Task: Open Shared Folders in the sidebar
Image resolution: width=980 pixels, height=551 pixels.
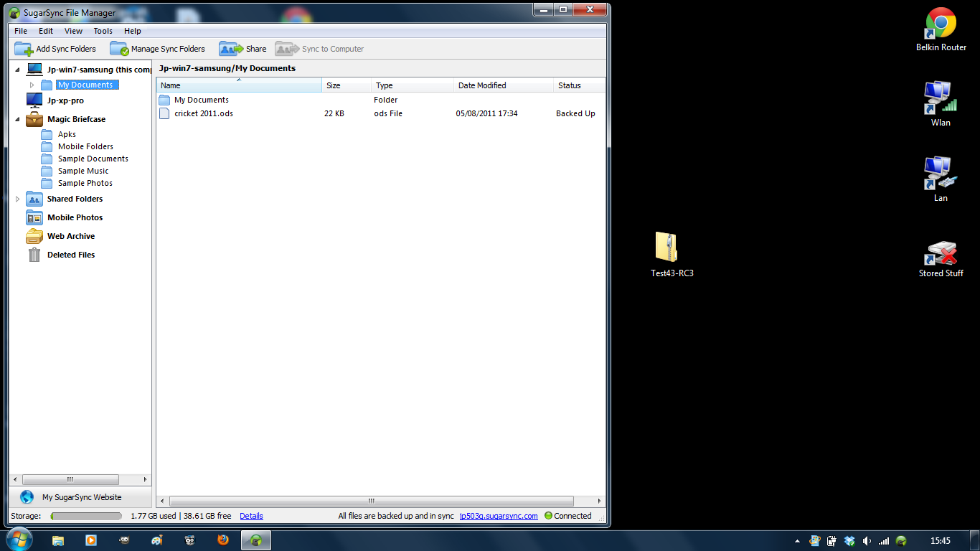Action: tap(65, 199)
